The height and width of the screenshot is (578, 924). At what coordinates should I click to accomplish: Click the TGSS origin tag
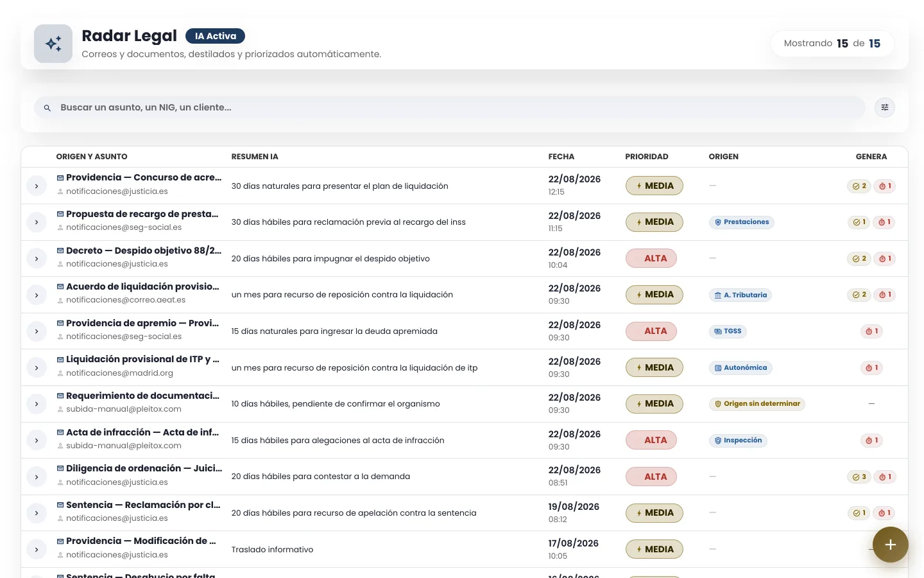[x=728, y=331]
